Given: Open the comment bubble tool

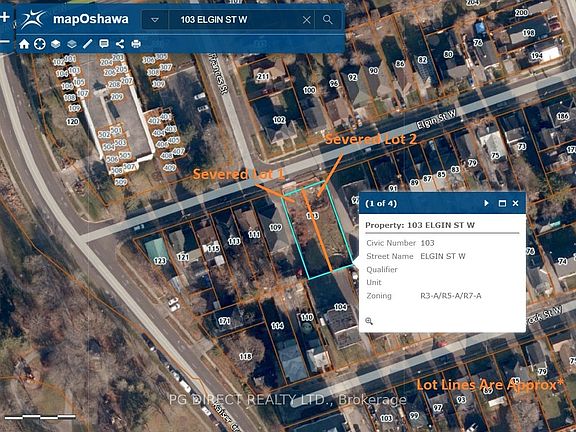Looking at the screenshot, I should click(x=104, y=44).
